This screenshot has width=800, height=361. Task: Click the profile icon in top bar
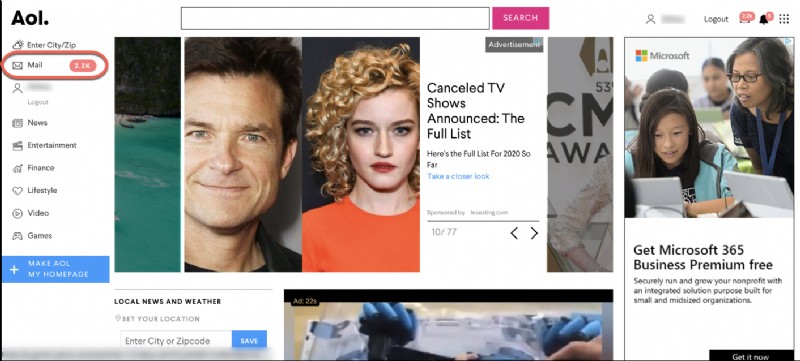(x=651, y=19)
